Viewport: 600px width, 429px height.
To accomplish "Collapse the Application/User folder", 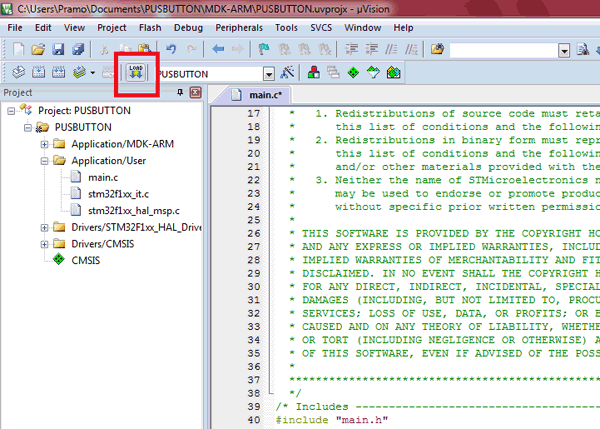I will (45, 160).
